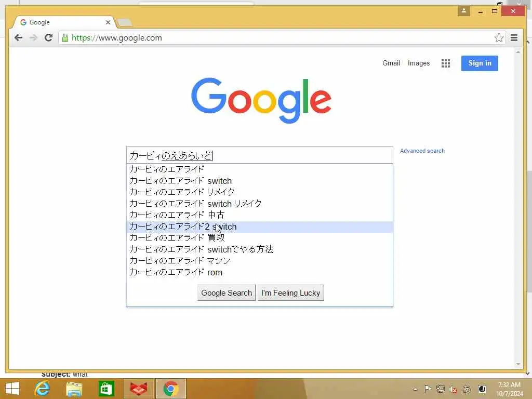Show hidden tray icons arrow
The width and height of the screenshot is (532, 399).
pyautogui.click(x=415, y=389)
